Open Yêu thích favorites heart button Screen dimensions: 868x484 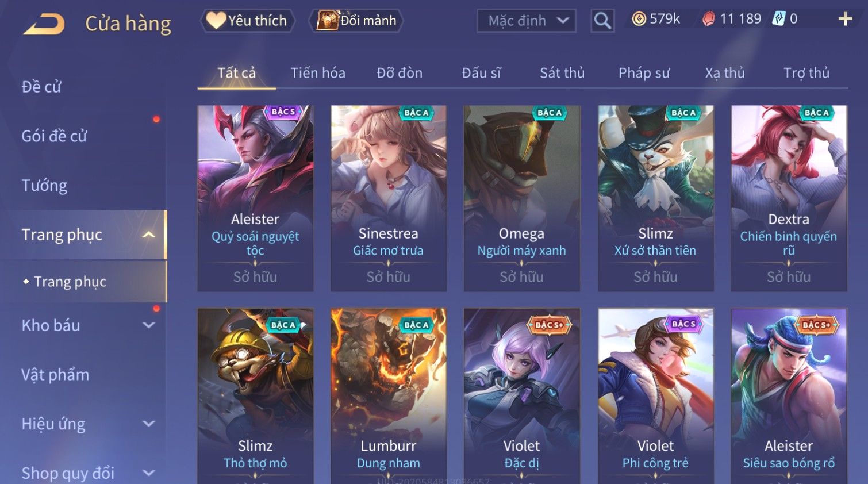tap(248, 21)
